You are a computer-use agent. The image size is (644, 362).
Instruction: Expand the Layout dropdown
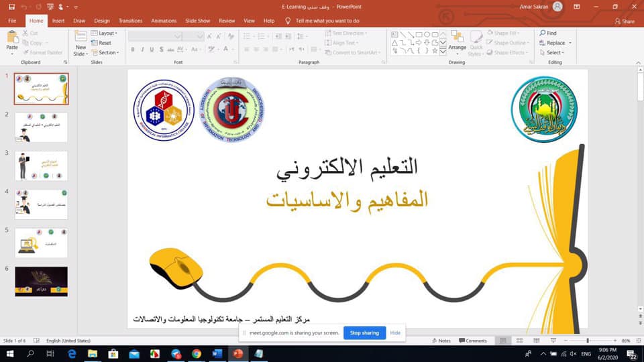(107, 33)
